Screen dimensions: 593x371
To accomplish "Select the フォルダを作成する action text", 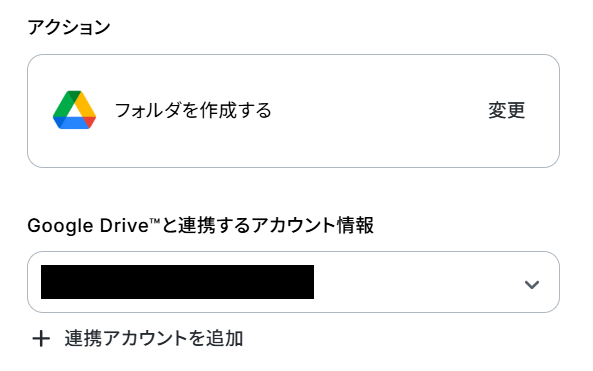I will coord(193,110).
